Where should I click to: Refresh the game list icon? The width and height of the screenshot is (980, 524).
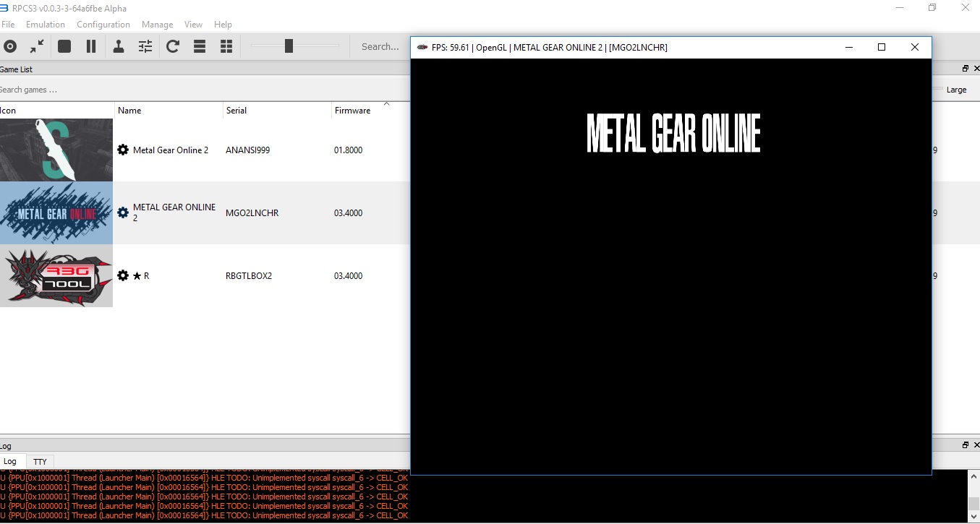coord(172,46)
